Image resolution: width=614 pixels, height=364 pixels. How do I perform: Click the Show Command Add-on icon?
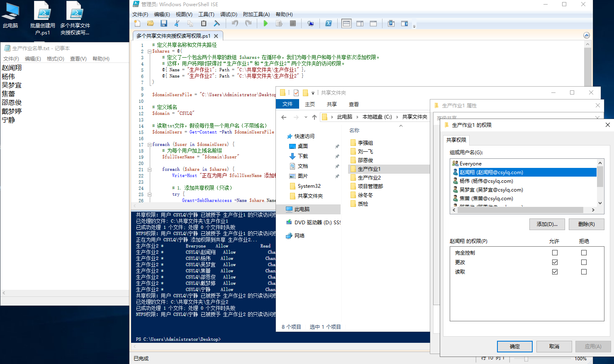[404, 24]
